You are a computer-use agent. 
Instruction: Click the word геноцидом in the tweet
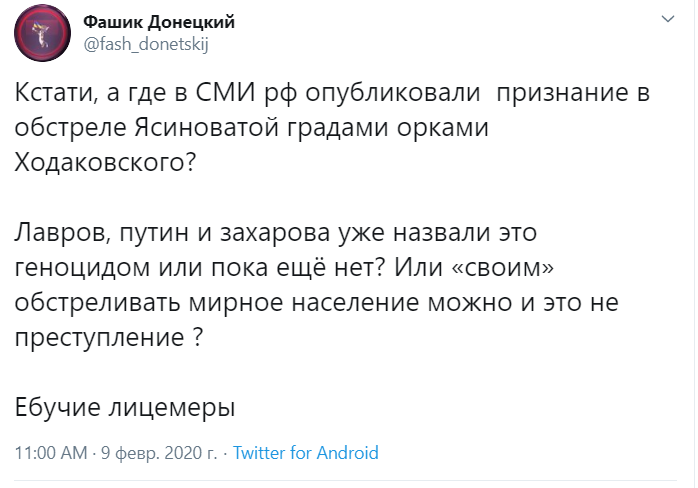tap(82, 268)
